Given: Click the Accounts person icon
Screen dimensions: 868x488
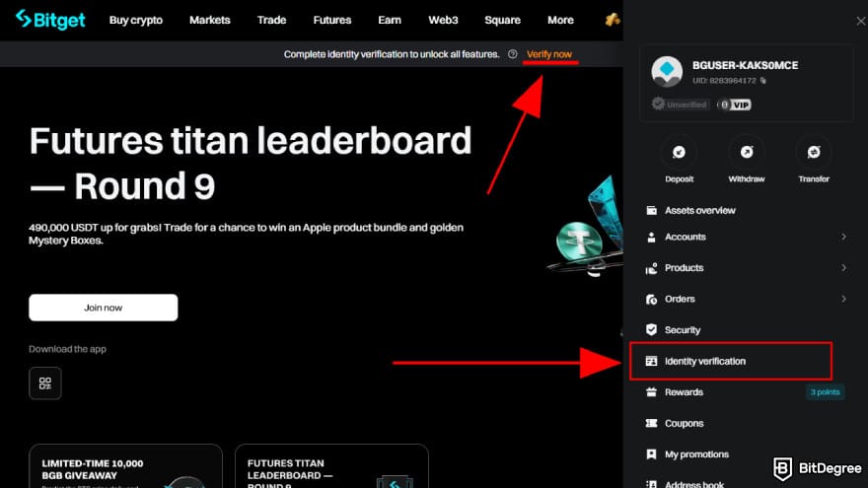Looking at the screenshot, I should click(652, 237).
